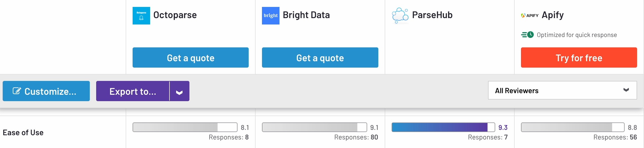Viewport: 644px width, 148px height.
Task: Open the Bright Data product link
Action: point(306,15)
